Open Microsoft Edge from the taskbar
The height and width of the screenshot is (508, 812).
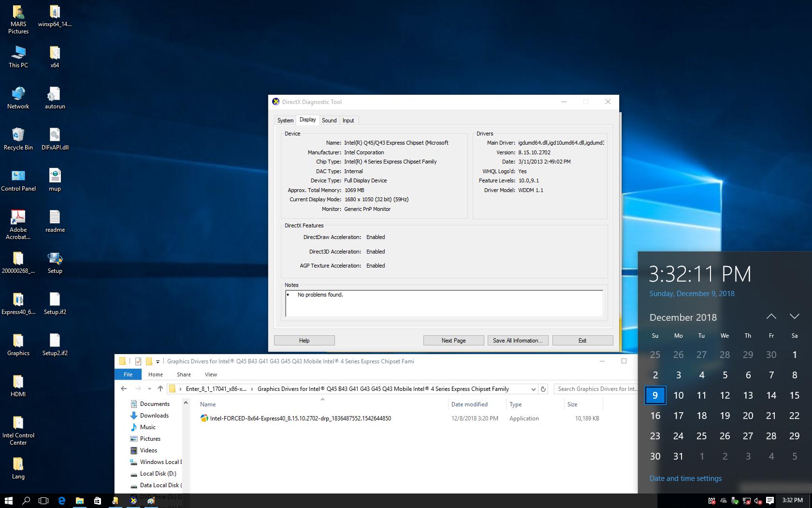pos(62,501)
